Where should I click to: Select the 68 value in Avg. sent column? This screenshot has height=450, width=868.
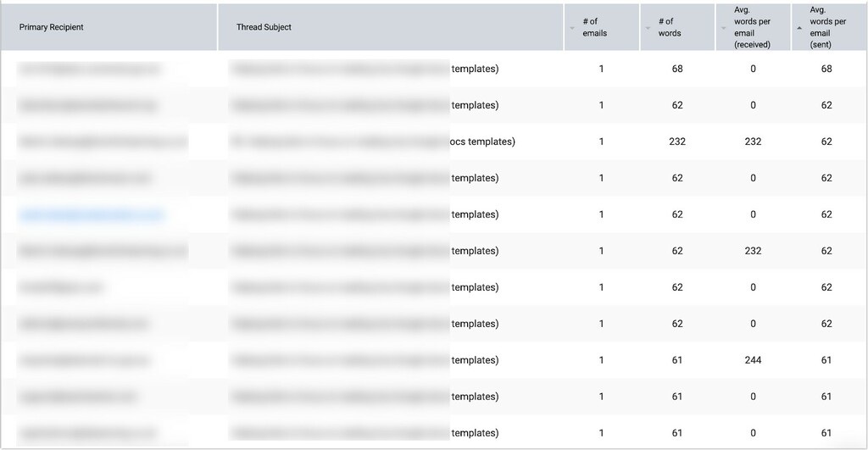[826, 69]
